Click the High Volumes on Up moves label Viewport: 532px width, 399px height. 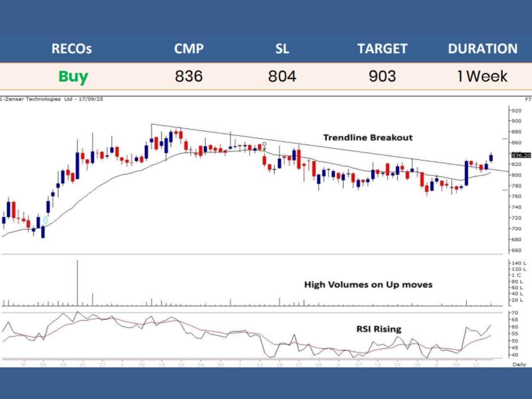tap(368, 285)
